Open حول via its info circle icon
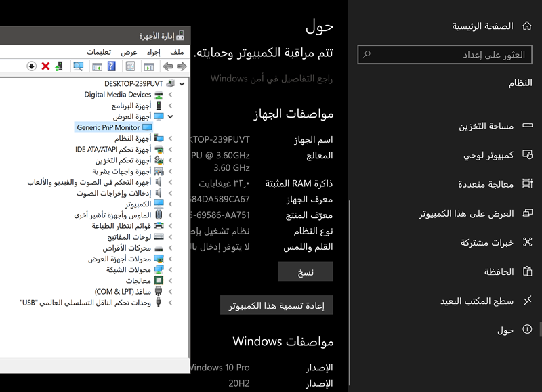The height and width of the screenshot is (392, 542). (x=528, y=329)
